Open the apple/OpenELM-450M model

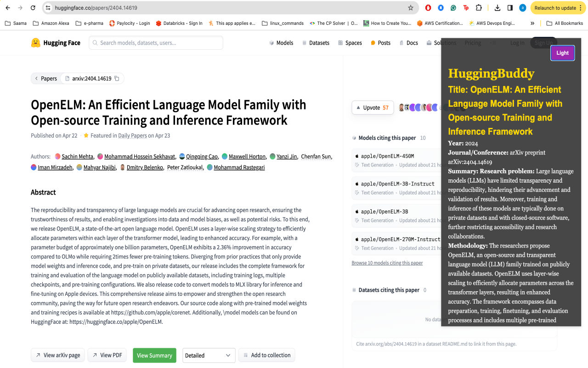tap(396, 160)
